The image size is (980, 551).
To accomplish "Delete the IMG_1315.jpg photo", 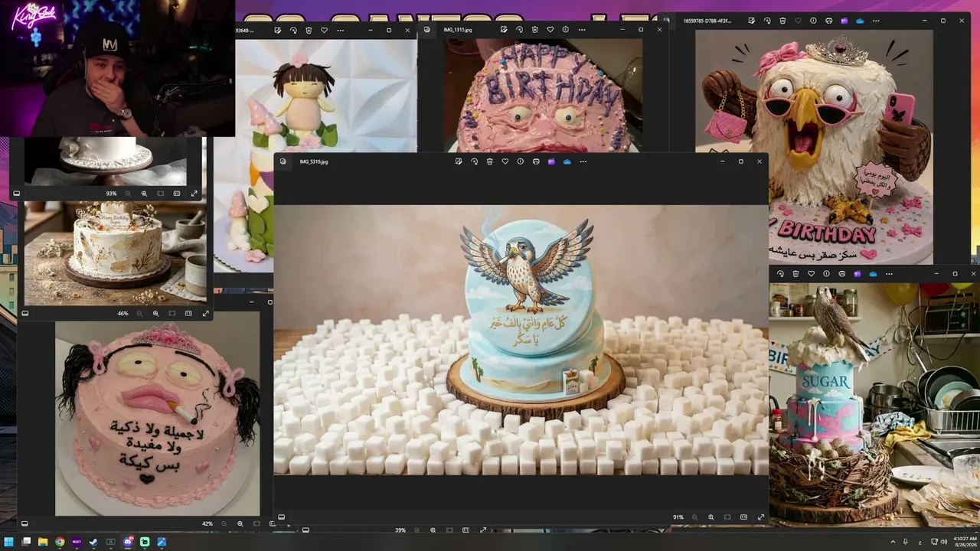I will point(534,30).
